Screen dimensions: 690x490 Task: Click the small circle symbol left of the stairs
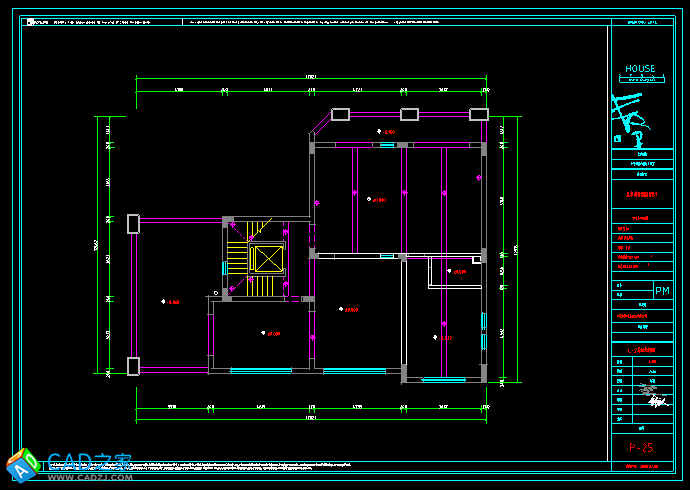coord(215,291)
